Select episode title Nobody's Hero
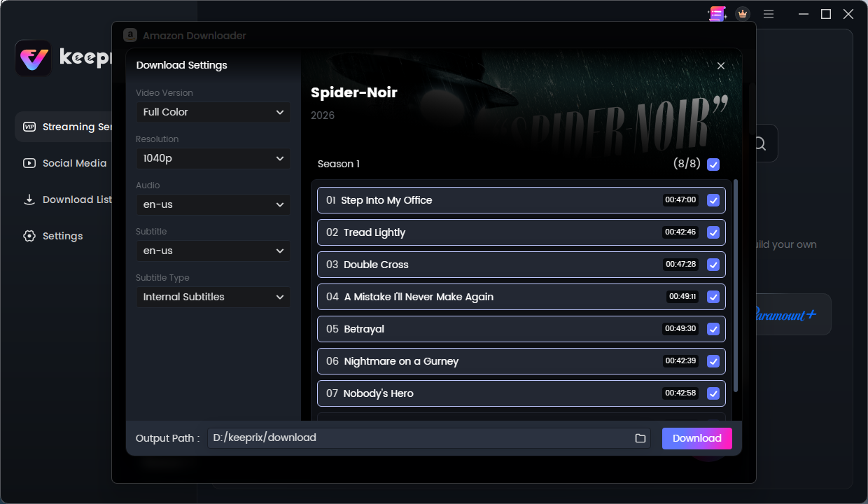The image size is (868, 504). [x=378, y=393]
